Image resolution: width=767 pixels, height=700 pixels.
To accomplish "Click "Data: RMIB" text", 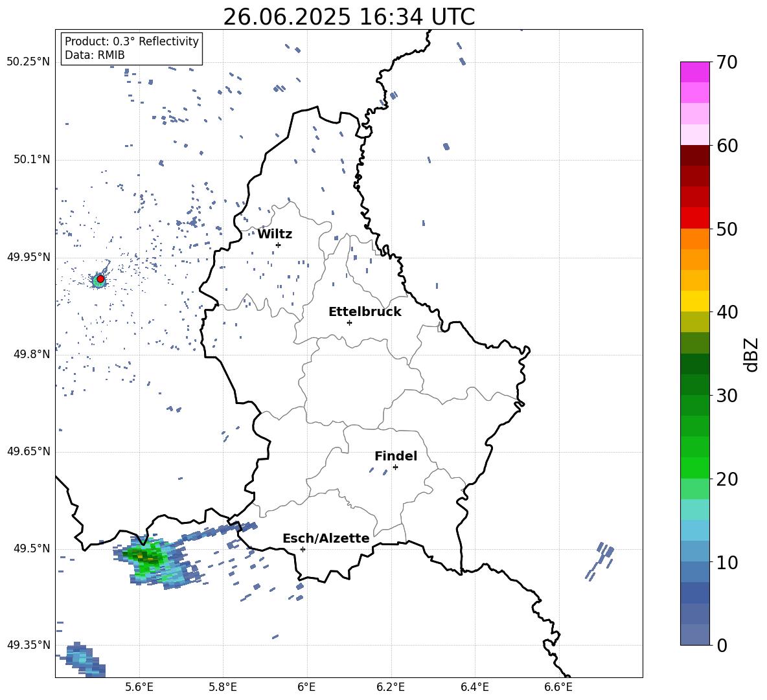I will [95, 55].
